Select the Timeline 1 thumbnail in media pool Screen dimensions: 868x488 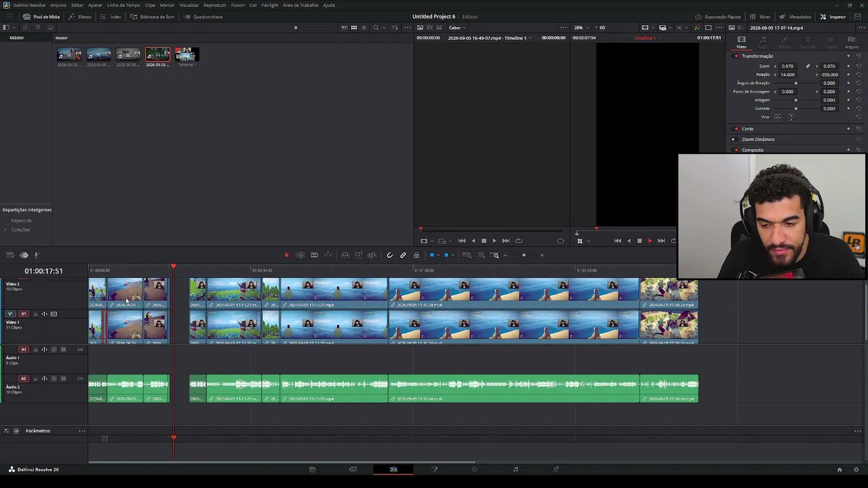click(x=187, y=56)
